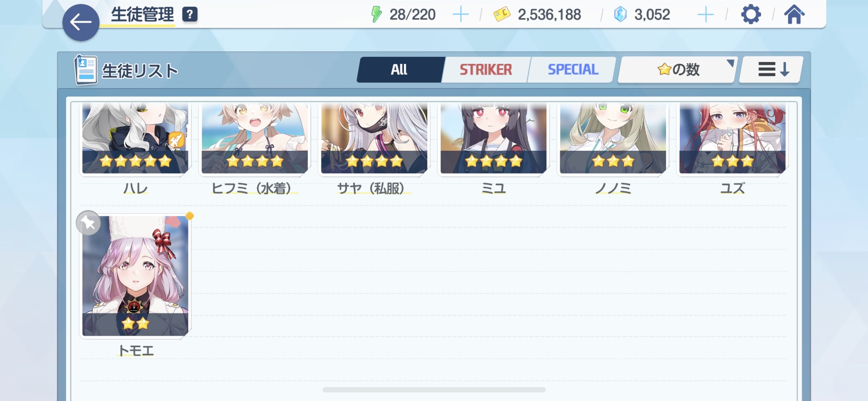
Task: Click the horizontal scroll indicator bar
Action: 434,390
